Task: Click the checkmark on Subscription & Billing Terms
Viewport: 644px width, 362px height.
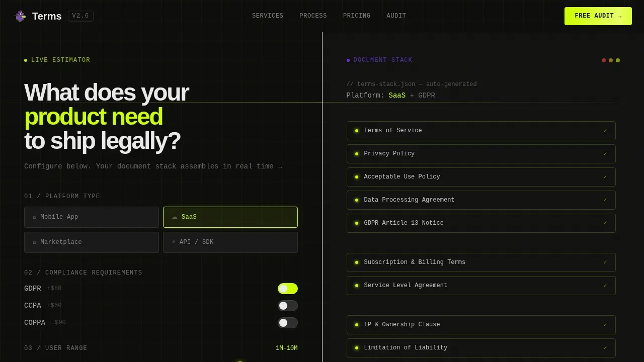Action: click(605, 262)
